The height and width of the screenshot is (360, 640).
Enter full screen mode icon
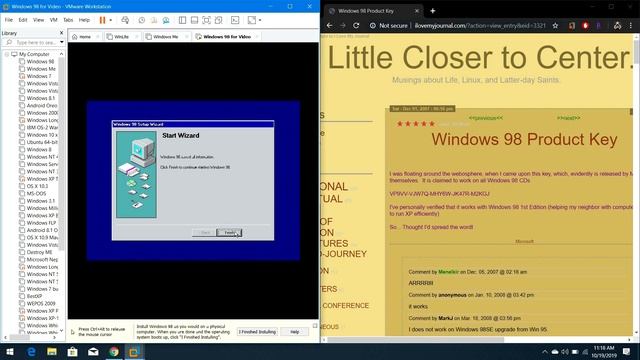(207, 20)
